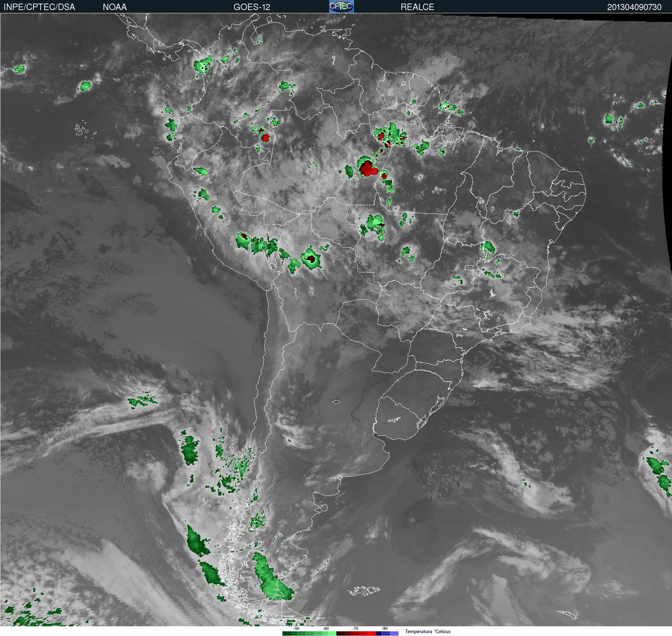
Task: Click the lightest green swatch in the legend
Action: pyautogui.click(x=332, y=633)
